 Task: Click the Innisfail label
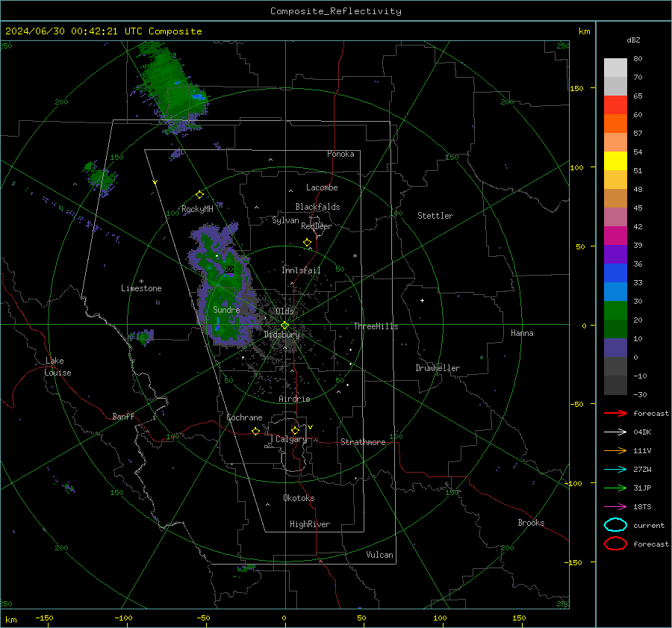click(x=301, y=270)
